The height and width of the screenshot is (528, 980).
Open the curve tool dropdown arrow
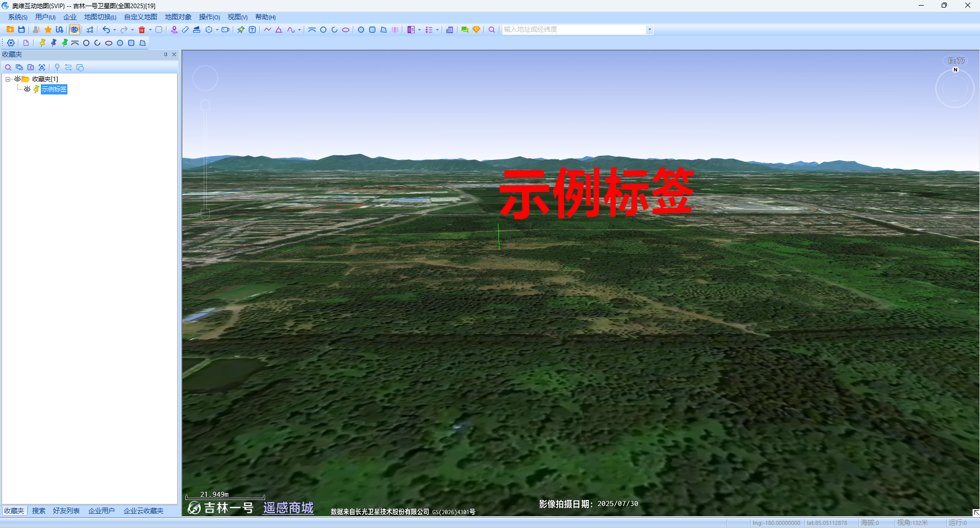[x=299, y=30]
